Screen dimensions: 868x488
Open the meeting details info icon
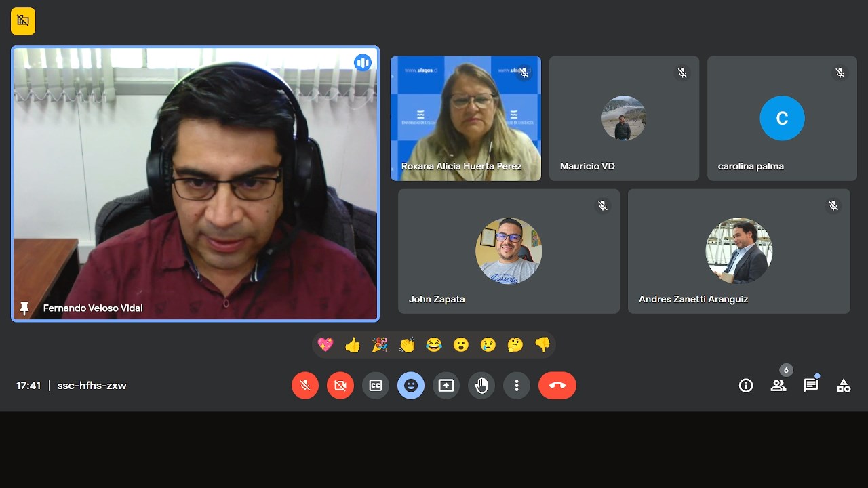[x=746, y=386]
